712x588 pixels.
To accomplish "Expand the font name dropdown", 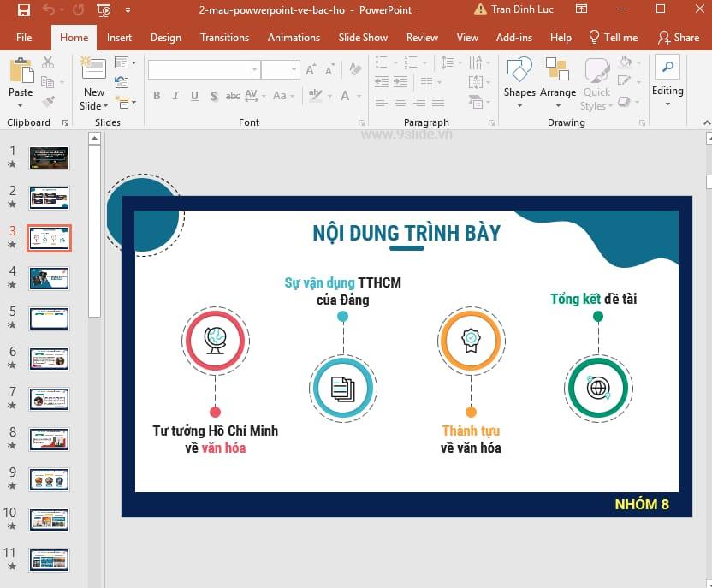I will pyautogui.click(x=254, y=70).
